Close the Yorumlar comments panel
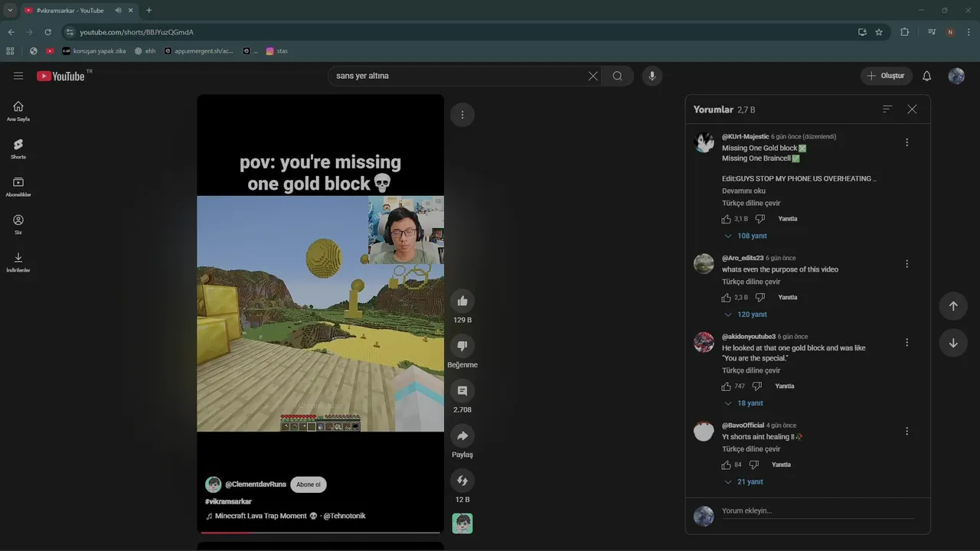This screenshot has width=980, height=551. click(912, 109)
